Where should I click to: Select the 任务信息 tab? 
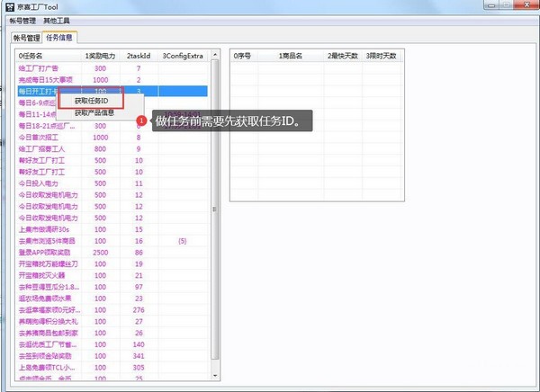point(62,38)
